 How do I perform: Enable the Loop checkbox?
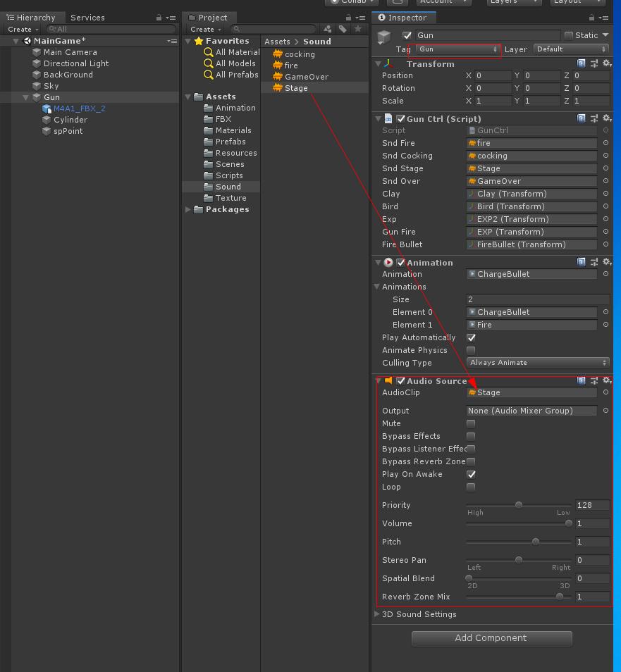point(471,487)
